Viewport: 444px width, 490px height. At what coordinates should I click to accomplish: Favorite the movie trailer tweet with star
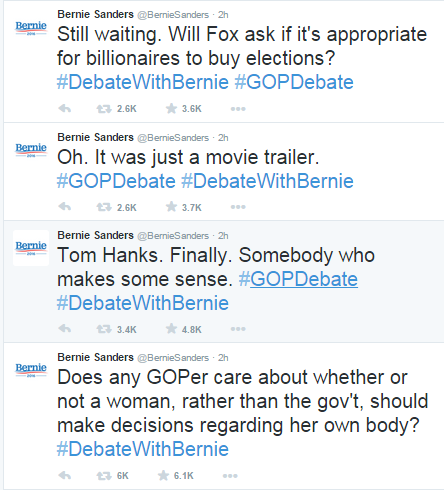[171, 207]
